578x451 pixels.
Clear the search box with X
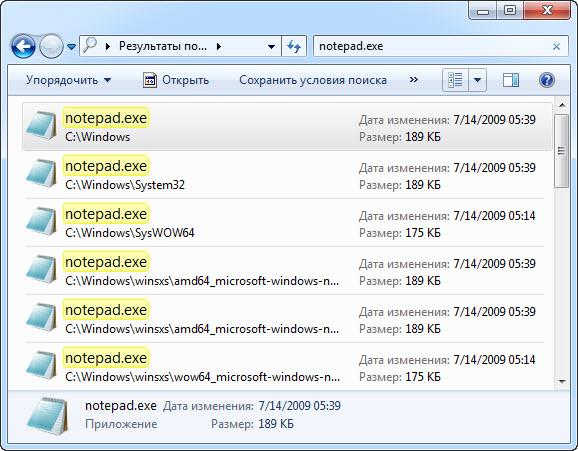tap(556, 46)
